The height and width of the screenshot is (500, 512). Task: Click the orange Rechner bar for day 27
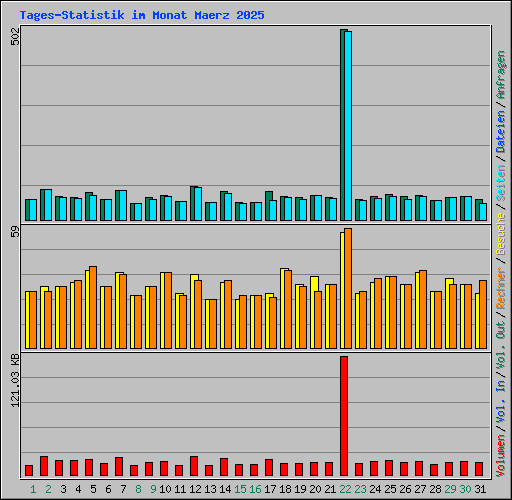[x=423, y=310]
